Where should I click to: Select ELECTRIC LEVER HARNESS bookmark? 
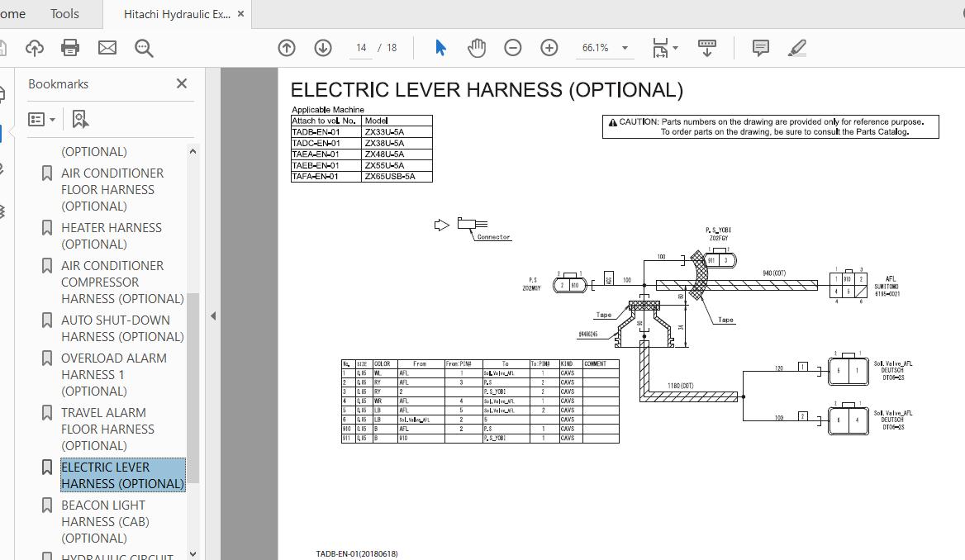coord(122,475)
